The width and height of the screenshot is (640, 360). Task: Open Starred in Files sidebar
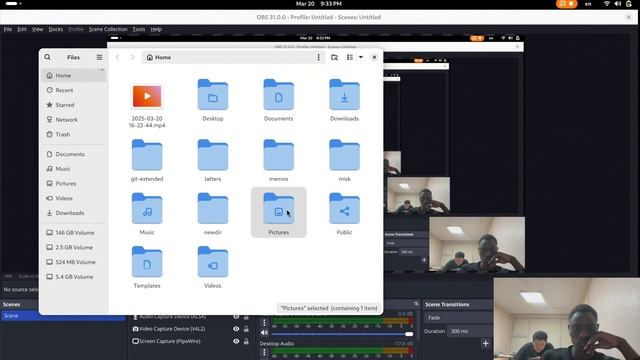pos(73,105)
